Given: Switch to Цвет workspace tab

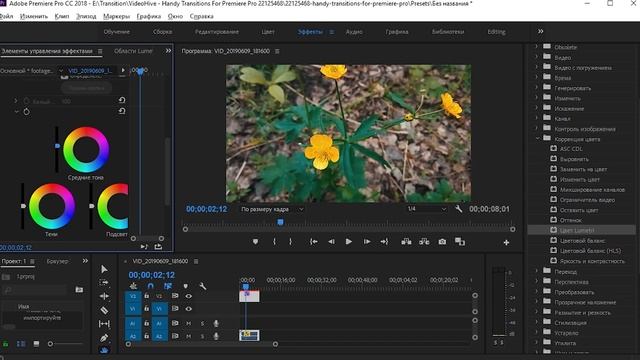Looking at the screenshot, I should point(268,31).
